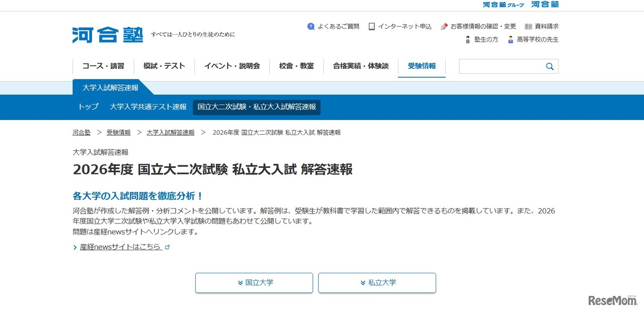This screenshot has width=644, height=312.
Task: Click the document icon next to 資料請求
Action: [527, 26]
